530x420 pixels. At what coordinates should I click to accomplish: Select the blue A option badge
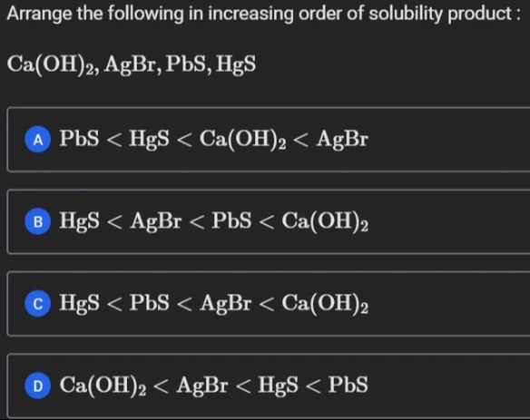pyautogui.click(x=38, y=139)
